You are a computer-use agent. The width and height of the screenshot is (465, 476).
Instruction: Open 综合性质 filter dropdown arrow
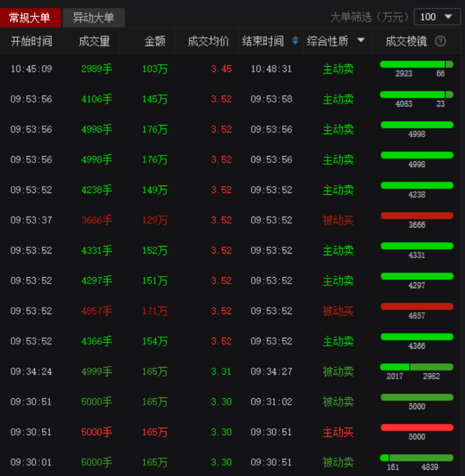361,40
